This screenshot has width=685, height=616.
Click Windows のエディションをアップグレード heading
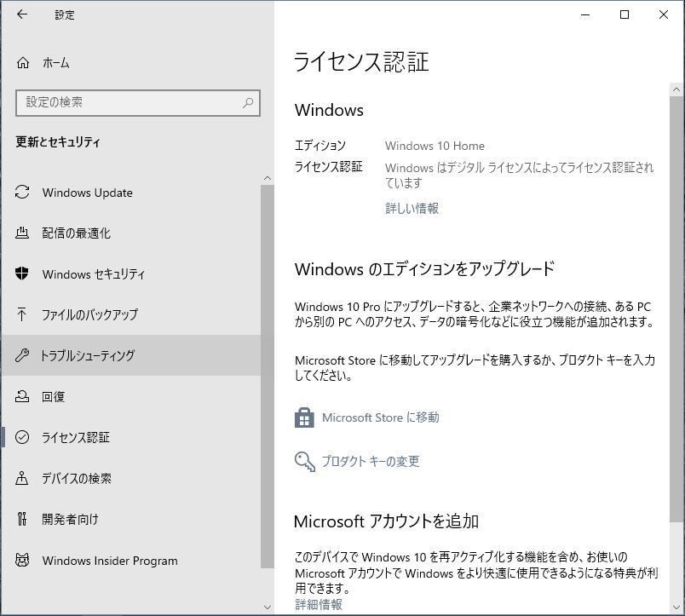424,268
